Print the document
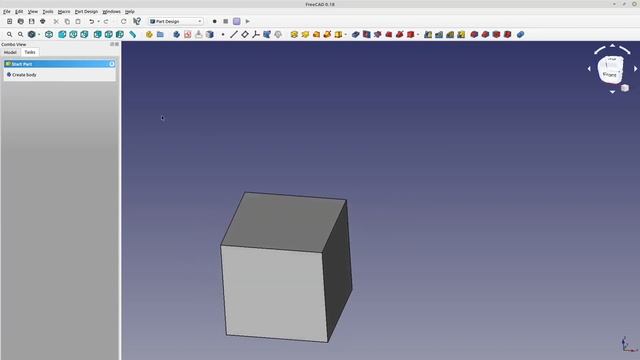 coord(42,21)
